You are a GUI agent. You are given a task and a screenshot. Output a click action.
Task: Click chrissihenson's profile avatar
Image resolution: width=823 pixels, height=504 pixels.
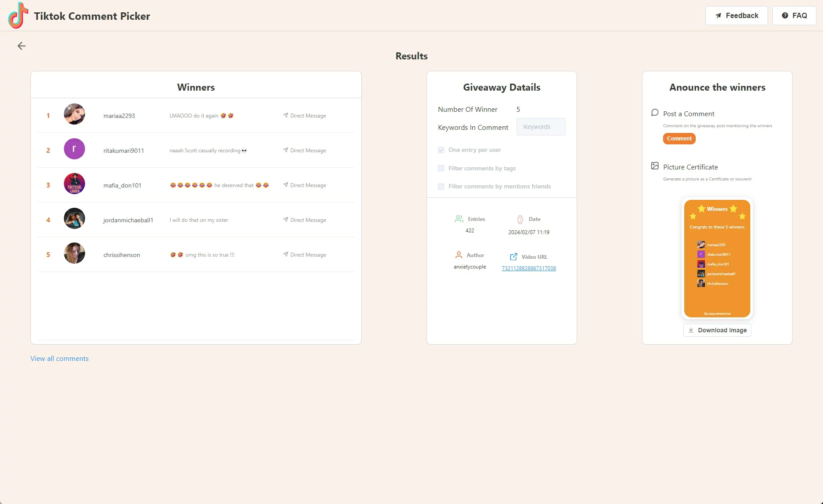pyautogui.click(x=74, y=254)
